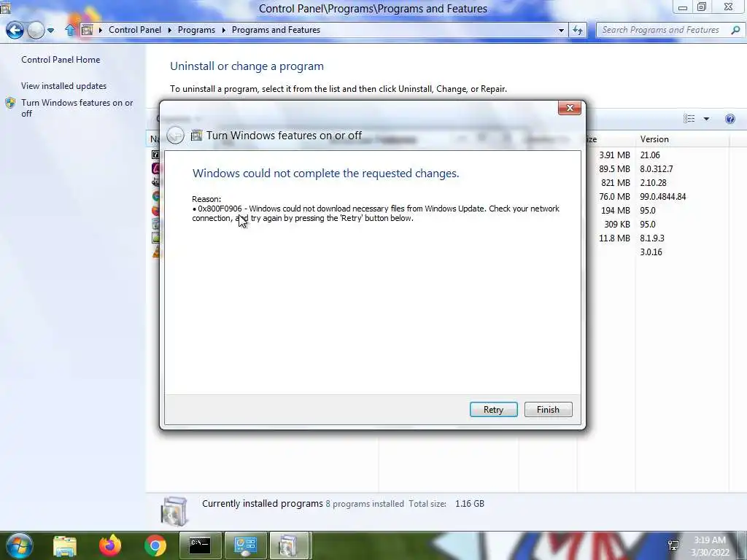Screen dimensions: 747x560
Task: Open View installed updates link
Action: tap(64, 86)
